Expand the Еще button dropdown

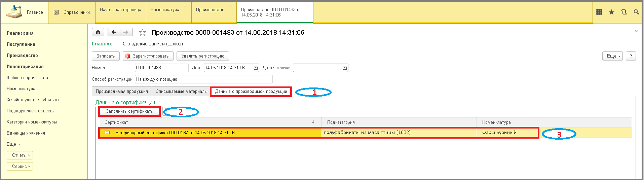coord(613,56)
